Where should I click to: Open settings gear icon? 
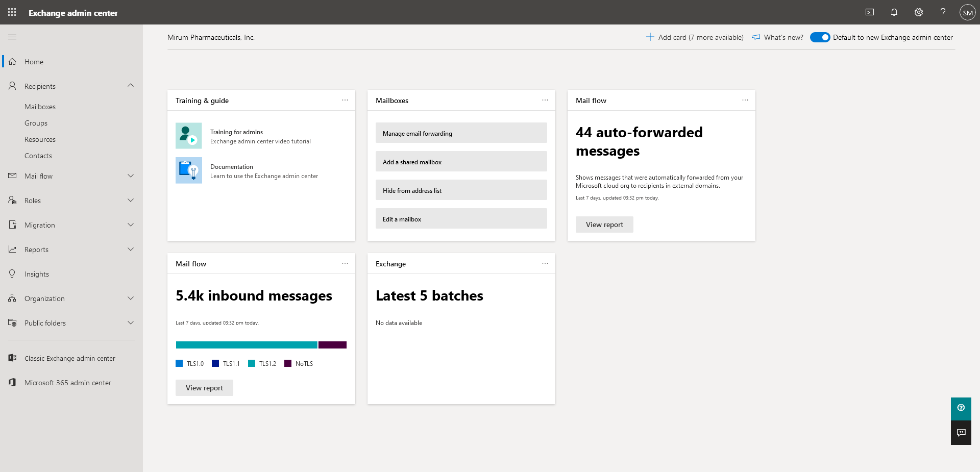[x=919, y=12]
